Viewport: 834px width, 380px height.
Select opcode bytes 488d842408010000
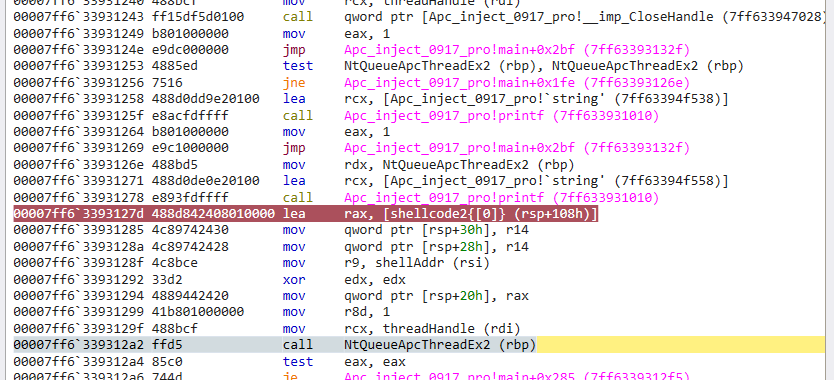click(x=213, y=214)
